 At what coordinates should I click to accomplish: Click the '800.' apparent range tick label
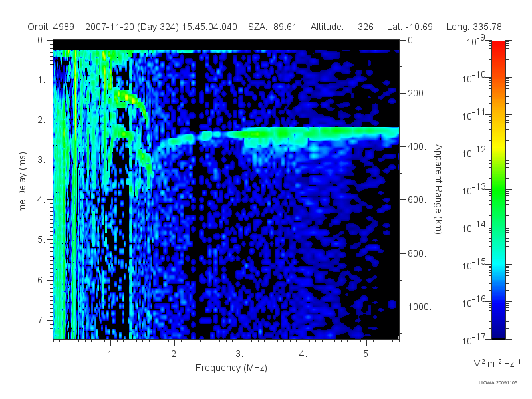(417, 253)
